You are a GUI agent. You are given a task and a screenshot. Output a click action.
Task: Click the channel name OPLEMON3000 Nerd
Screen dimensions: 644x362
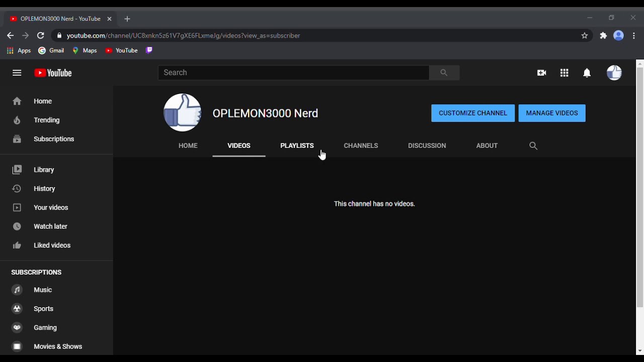[265, 113]
